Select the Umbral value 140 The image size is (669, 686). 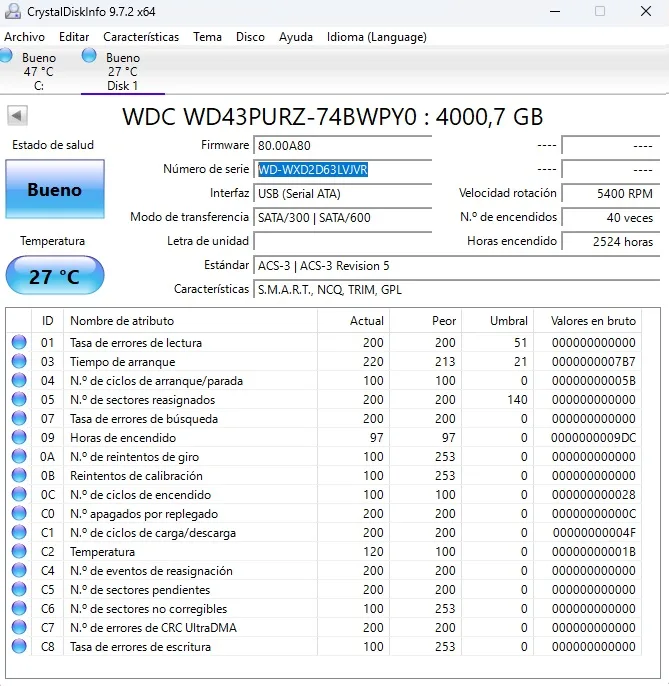click(517, 399)
